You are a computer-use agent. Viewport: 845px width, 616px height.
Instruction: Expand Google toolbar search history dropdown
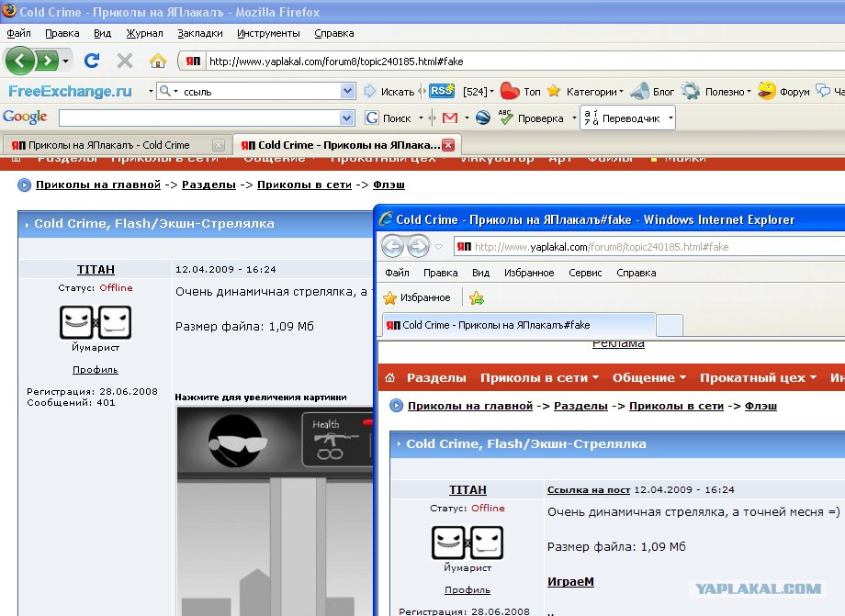[x=347, y=118]
